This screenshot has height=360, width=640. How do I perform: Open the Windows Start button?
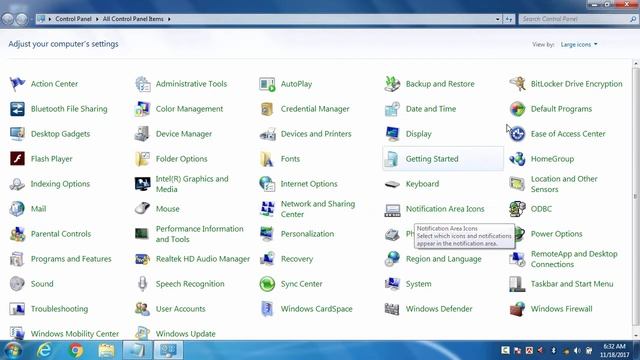pyautogui.click(x=12, y=350)
